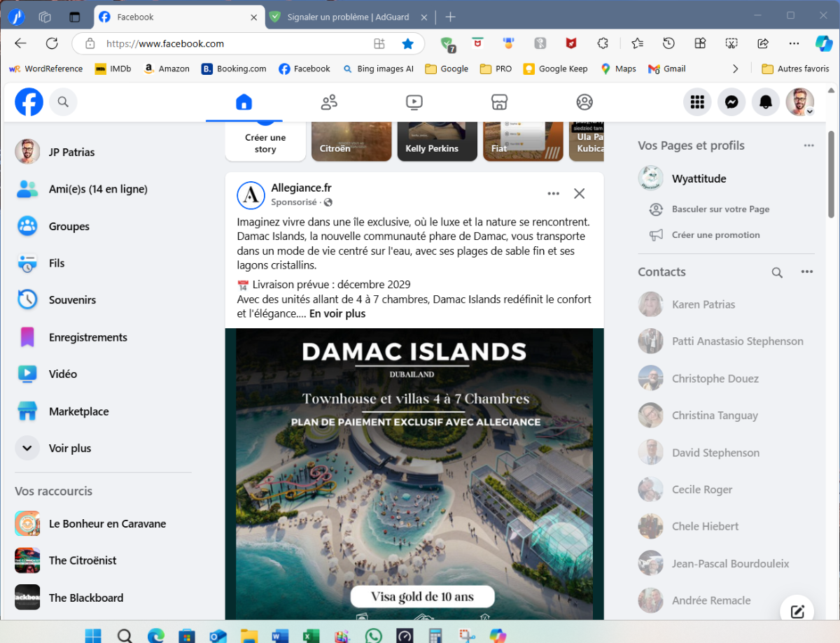The image size is (840, 643).
Task: Open the Marketplace navigation icon
Action: point(499,101)
